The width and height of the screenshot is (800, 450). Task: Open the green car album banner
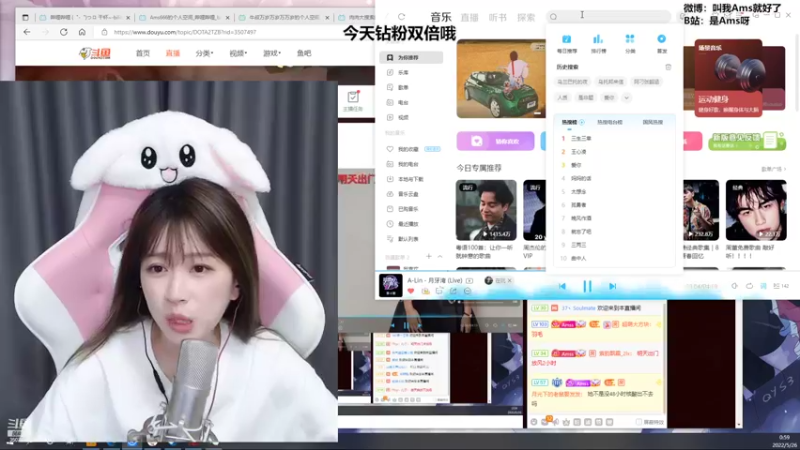501,79
